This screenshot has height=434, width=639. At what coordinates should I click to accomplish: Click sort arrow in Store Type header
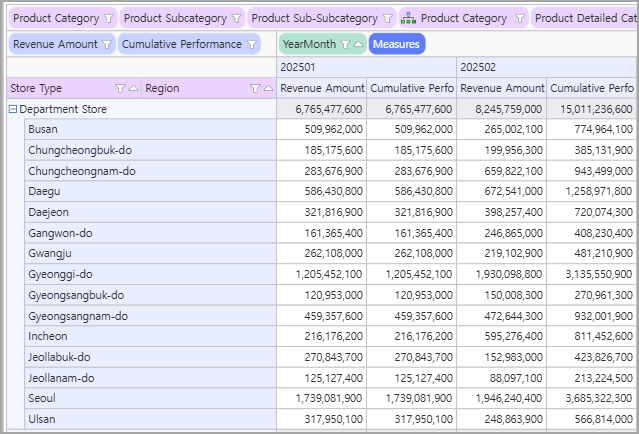point(133,88)
